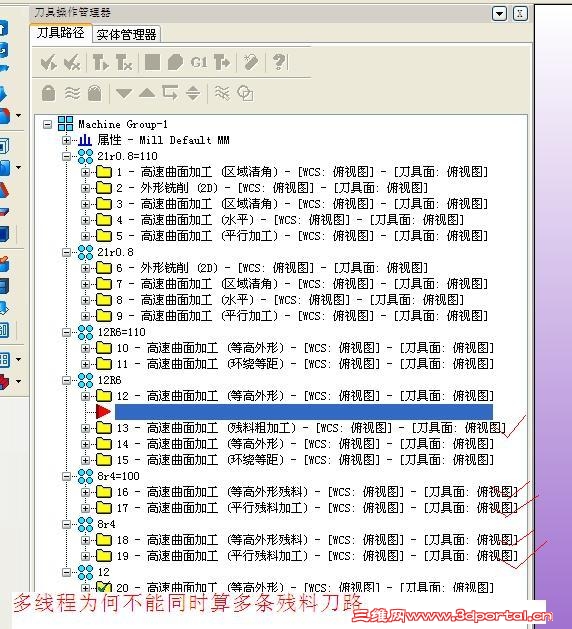The width and height of the screenshot is (572, 629).
Task: Click toolpath group icon for 12R6=110
Action: coord(85,332)
